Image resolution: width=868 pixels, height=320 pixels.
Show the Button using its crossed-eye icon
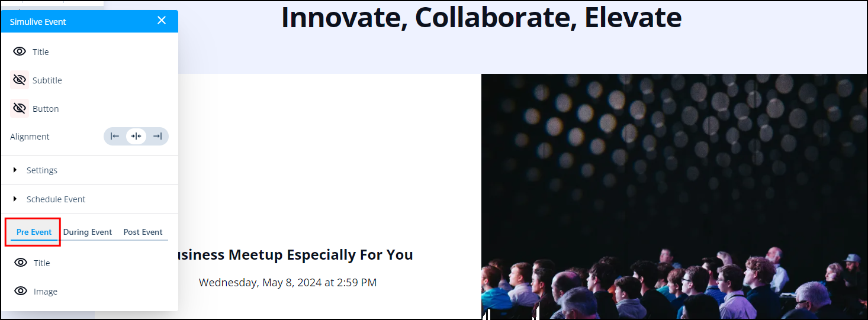coord(20,108)
